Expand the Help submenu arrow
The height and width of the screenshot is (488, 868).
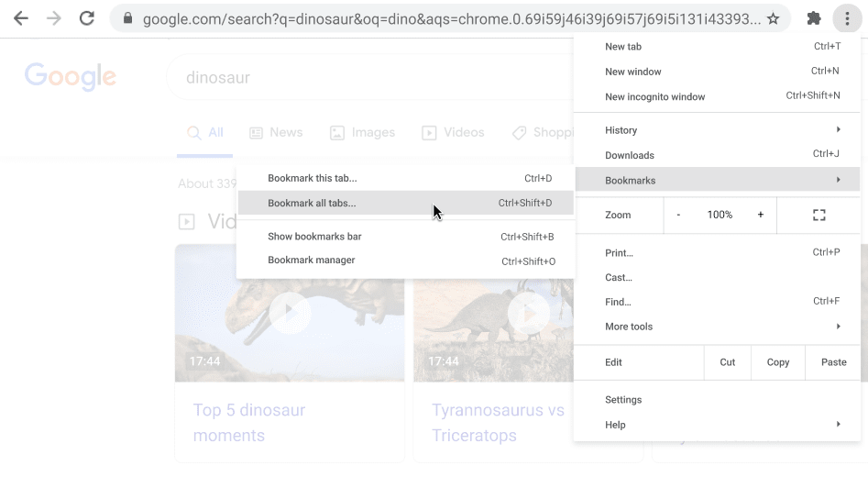[839, 425]
